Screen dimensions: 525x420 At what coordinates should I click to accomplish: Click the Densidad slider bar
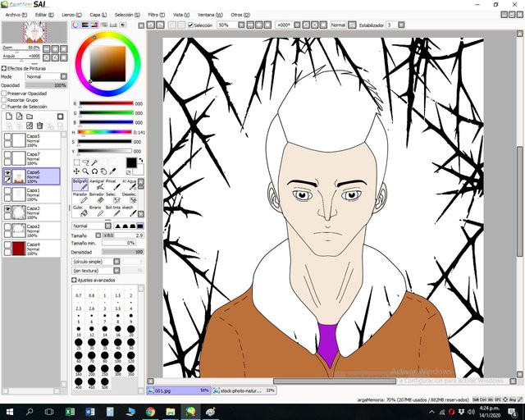click(123, 252)
